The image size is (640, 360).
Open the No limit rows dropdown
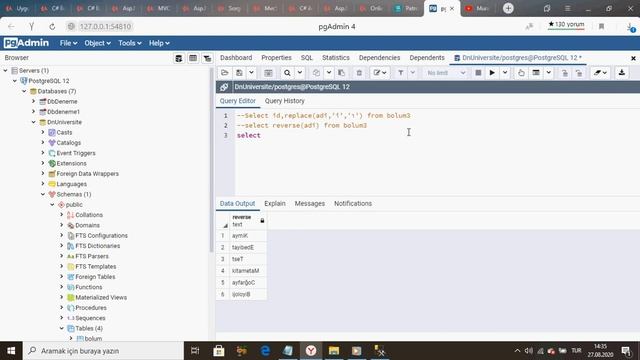[x=446, y=73]
